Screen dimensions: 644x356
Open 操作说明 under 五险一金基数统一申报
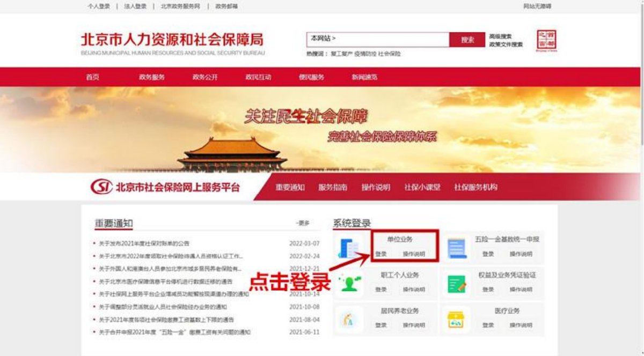point(521,254)
